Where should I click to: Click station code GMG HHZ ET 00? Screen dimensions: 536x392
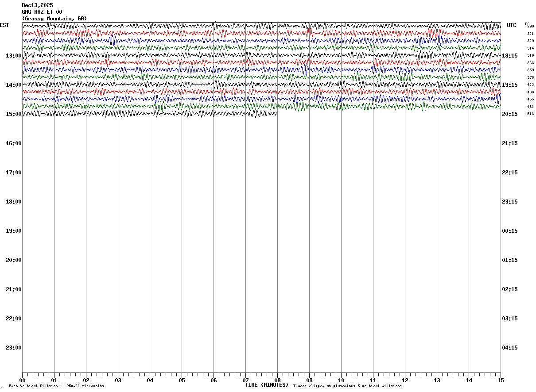[42, 12]
